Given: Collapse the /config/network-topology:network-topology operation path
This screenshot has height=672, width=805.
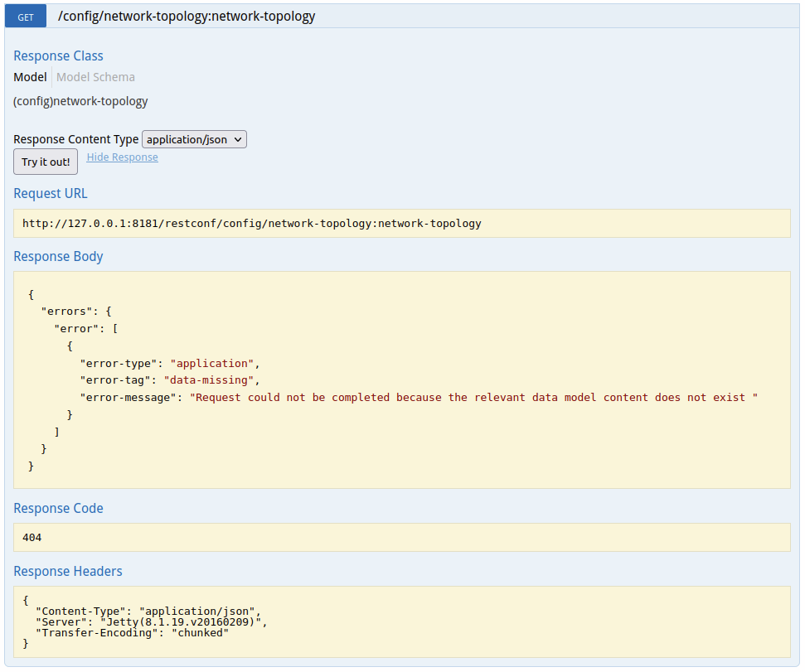Looking at the screenshot, I should coord(187,17).
